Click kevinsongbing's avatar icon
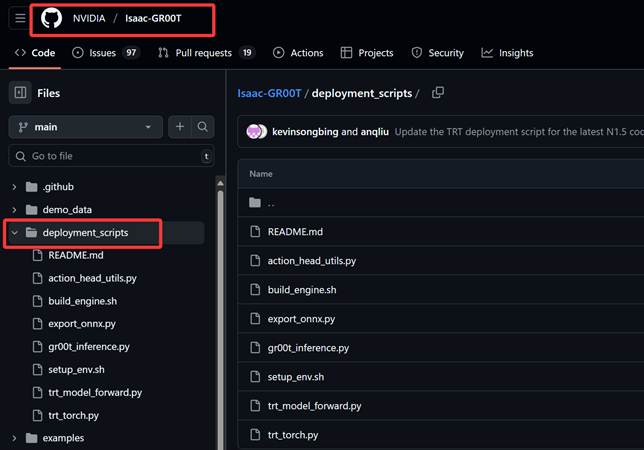The image size is (644, 450). pos(256,132)
